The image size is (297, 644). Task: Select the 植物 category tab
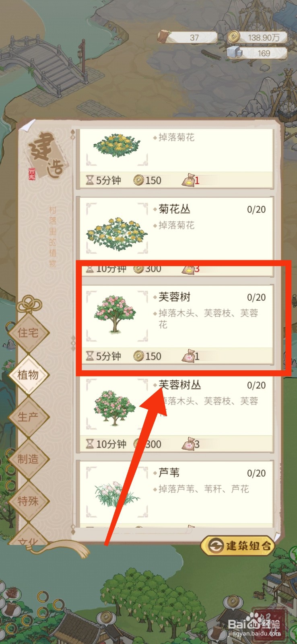pyautogui.click(x=28, y=375)
